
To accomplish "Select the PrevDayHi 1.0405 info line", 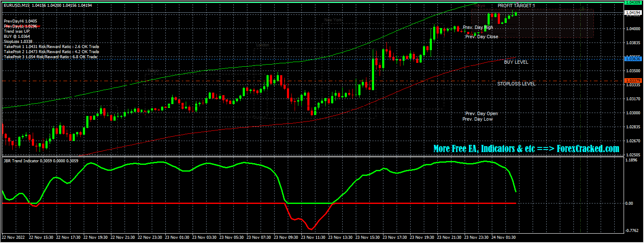I will coord(20,21).
